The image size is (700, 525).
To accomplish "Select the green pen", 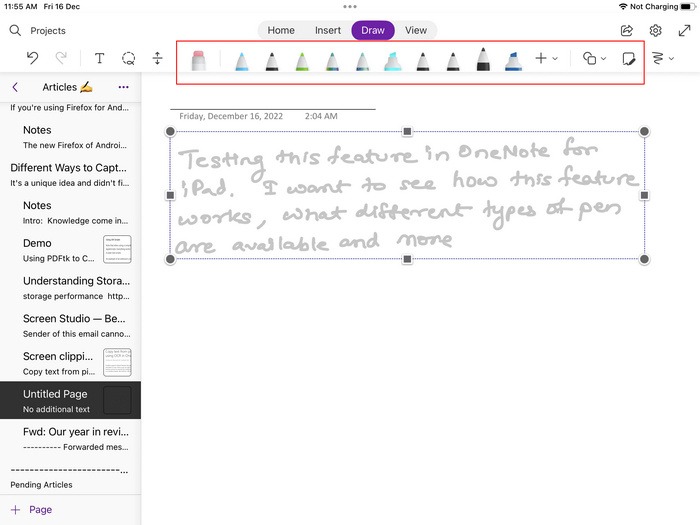I will point(302,61).
